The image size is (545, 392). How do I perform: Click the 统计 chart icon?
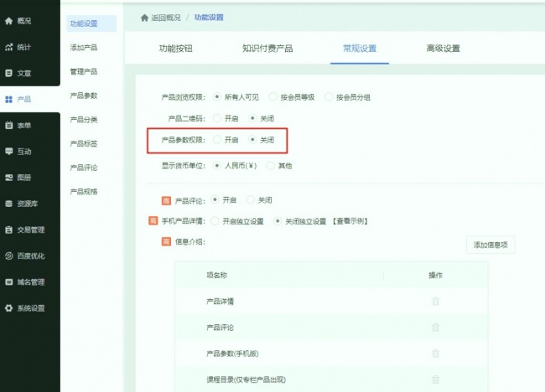tap(8, 47)
